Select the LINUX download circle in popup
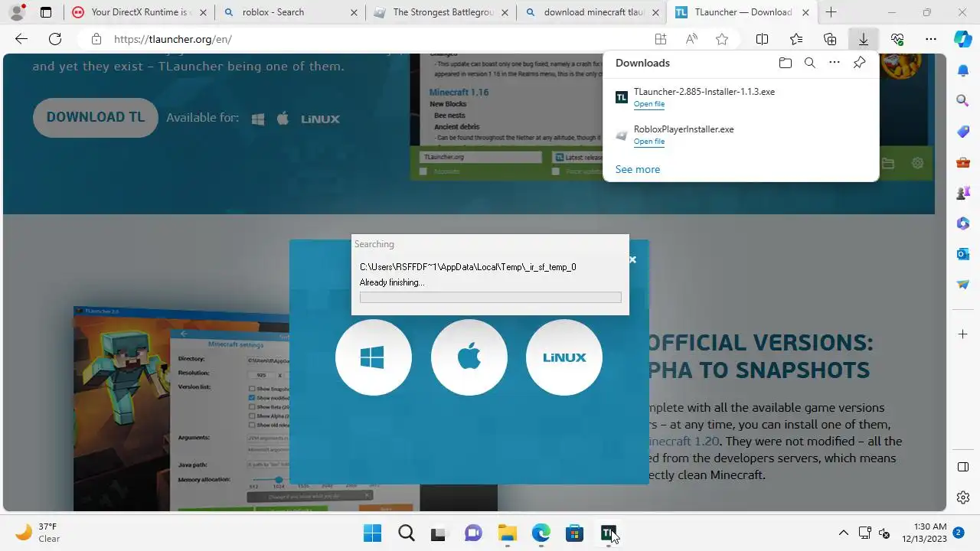Screen dimensions: 980x551 (x=564, y=357)
